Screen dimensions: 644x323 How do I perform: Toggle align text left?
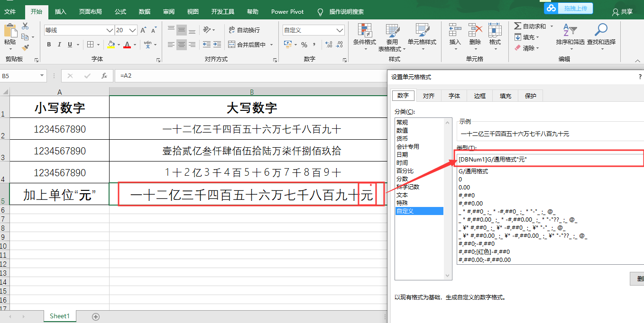pos(171,45)
